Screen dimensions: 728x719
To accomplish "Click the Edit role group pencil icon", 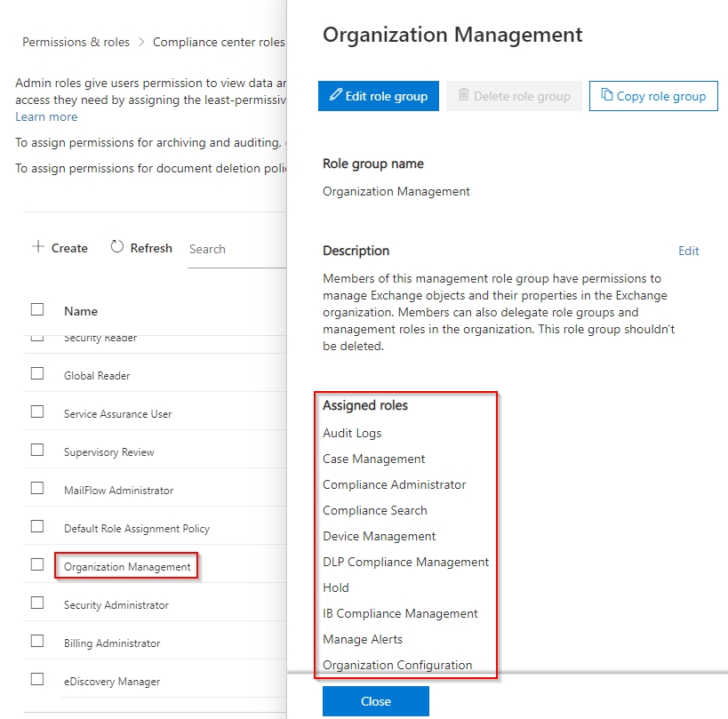I will (x=336, y=95).
